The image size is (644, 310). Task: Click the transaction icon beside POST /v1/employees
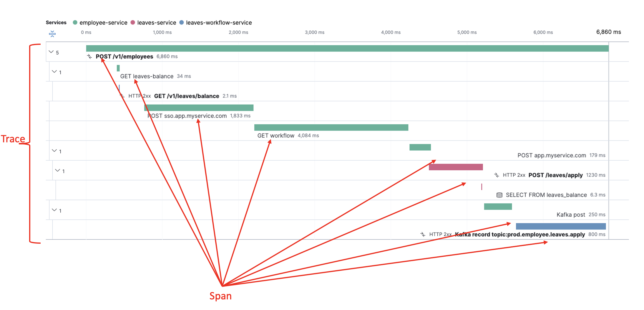tap(89, 56)
